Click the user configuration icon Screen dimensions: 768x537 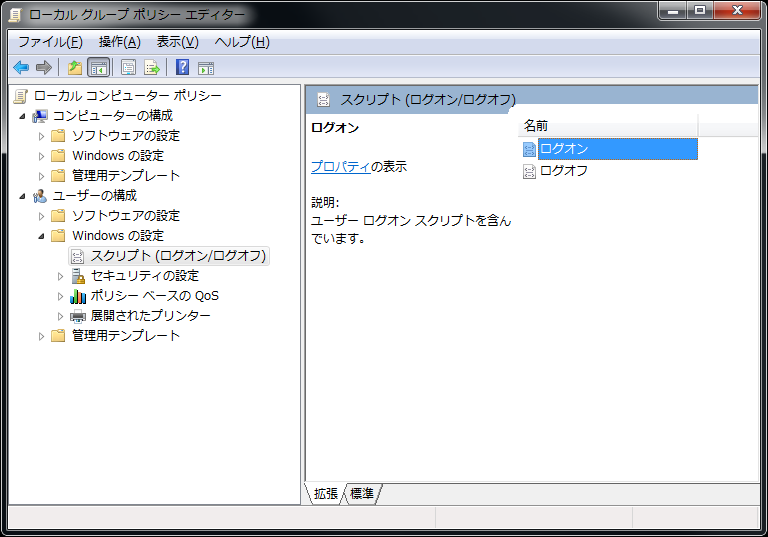pyautogui.click(x=40, y=196)
